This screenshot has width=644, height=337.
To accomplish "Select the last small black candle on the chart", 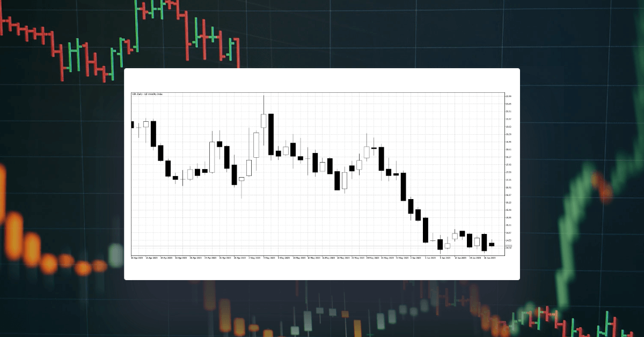I will coord(492,245).
